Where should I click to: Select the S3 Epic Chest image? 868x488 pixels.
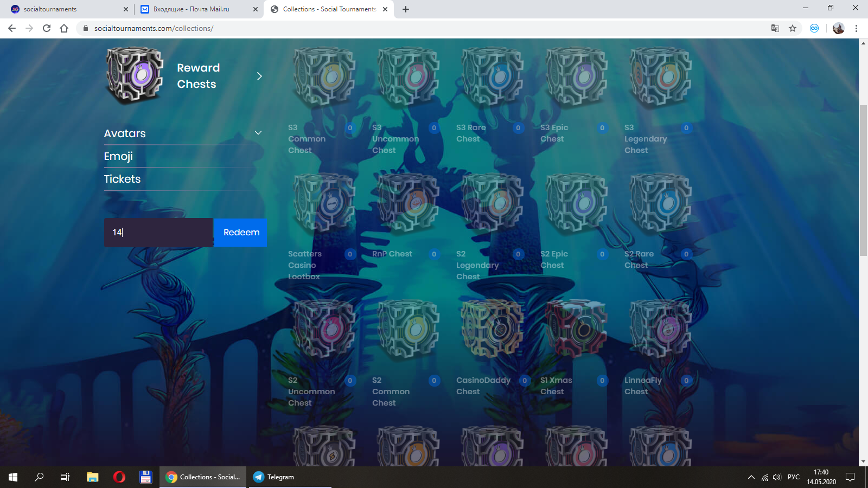coord(576,76)
